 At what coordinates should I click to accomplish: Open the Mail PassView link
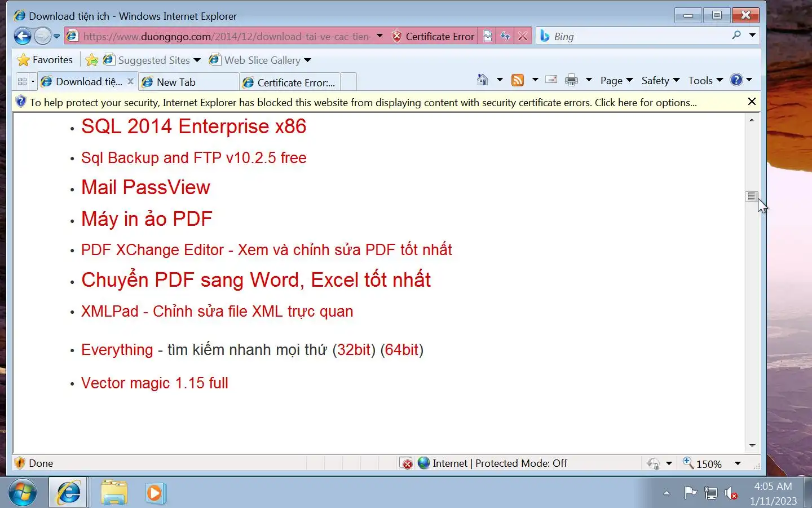pos(145,187)
